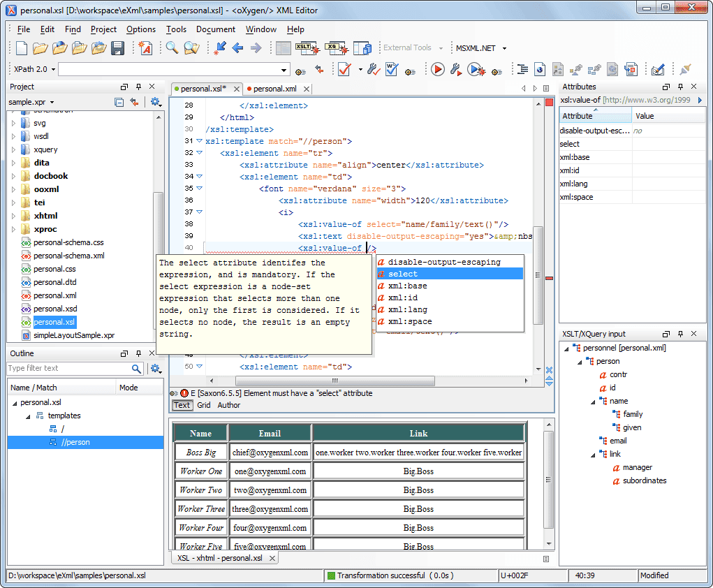This screenshot has width=713, height=588.
Task: Click Format and Indent icon
Action: tap(522, 70)
